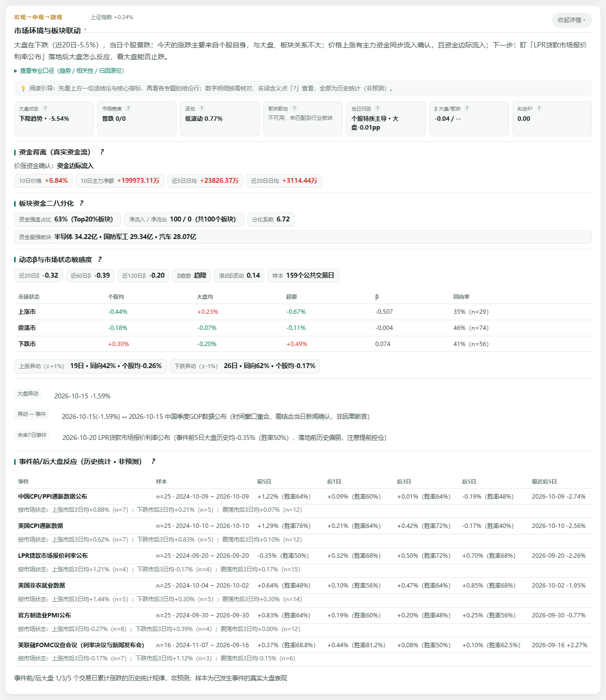Select the 滚动β波动 0.14 chip
Image resolution: width=606 pixels, height=700 pixels.
tap(239, 276)
